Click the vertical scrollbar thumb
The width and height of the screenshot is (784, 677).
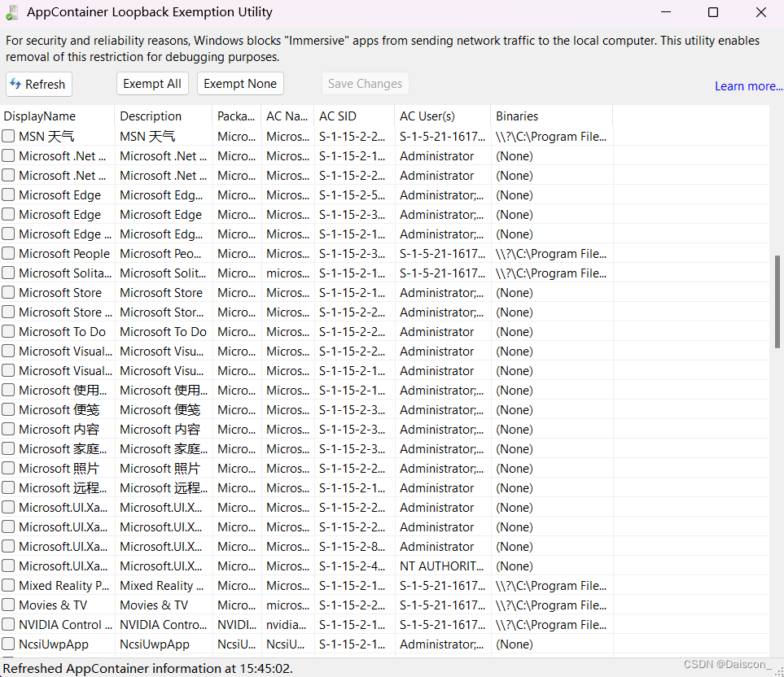(777, 302)
